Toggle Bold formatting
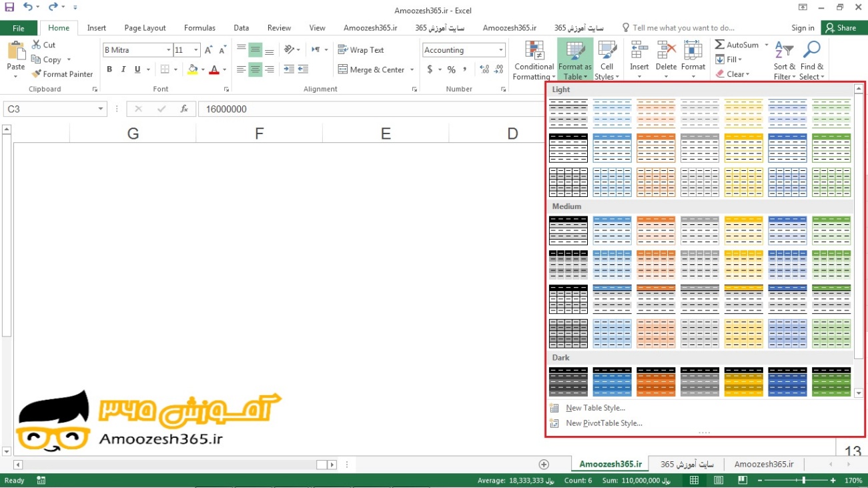The width and height of the screenshot is (868, 488). 109,69
